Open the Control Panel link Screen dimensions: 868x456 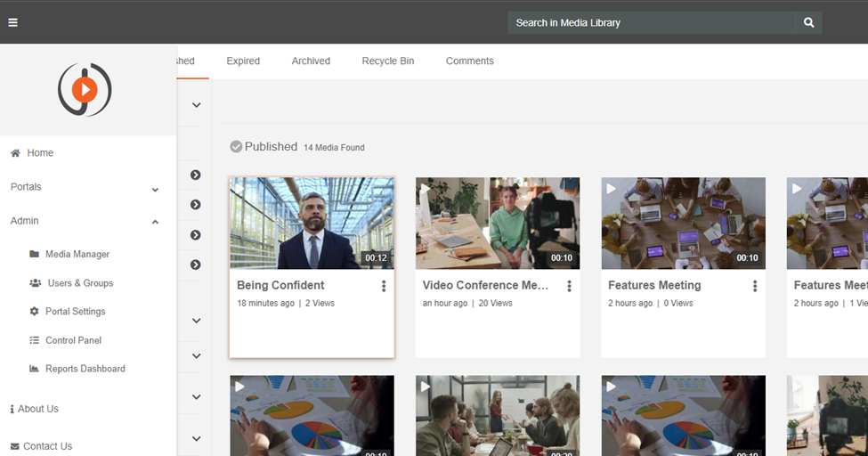[73, 340]
